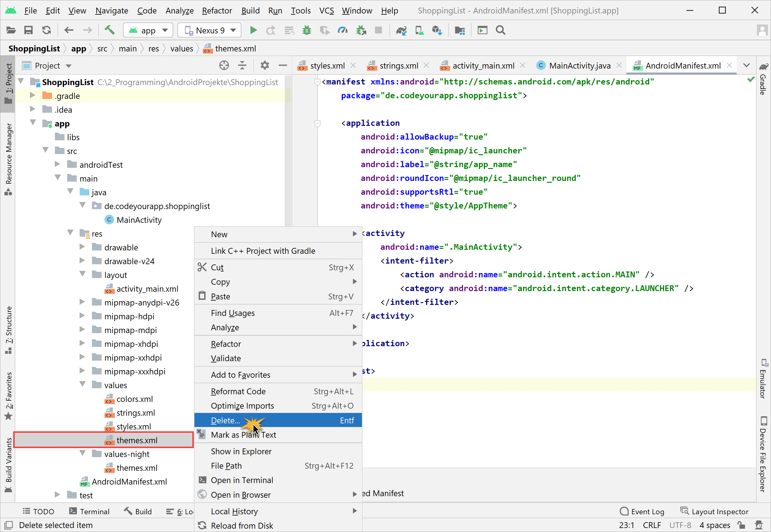This screenshot has width=771, height=532.
Task: Open the Gradle tool window
Action: [x=763, y=79]
